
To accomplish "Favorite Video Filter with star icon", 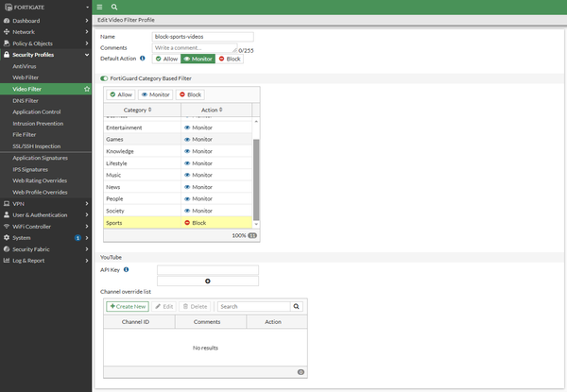I will click(87, 89).
